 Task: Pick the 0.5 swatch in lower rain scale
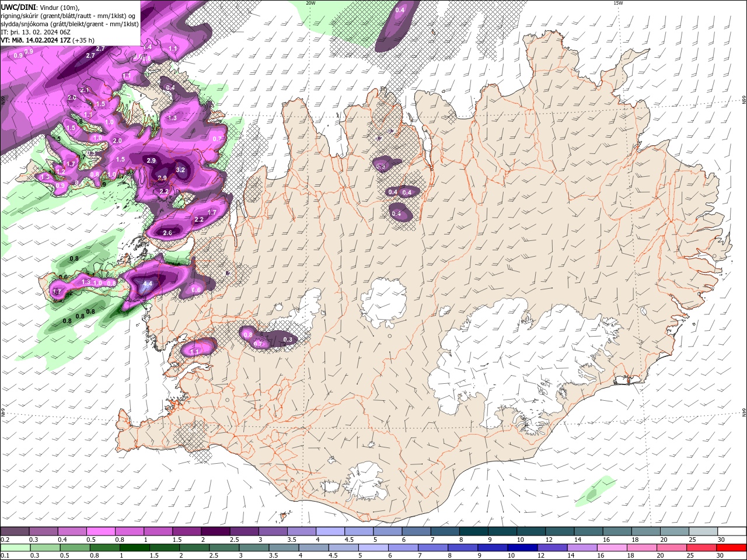(x=75, y=548)
